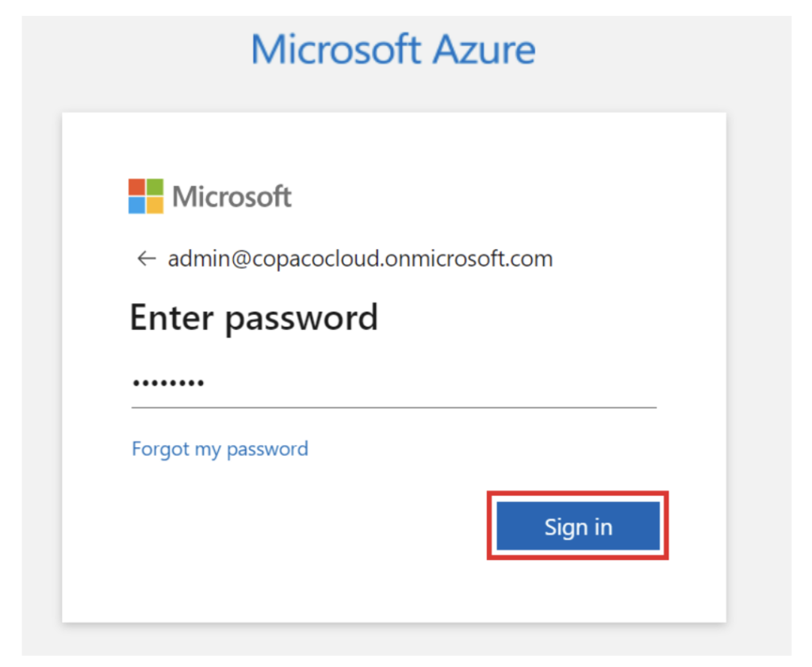Viewport: 812px width, 667px height.
Task: Click the green square of the Microsoft logo
Action: coord(155,186)
